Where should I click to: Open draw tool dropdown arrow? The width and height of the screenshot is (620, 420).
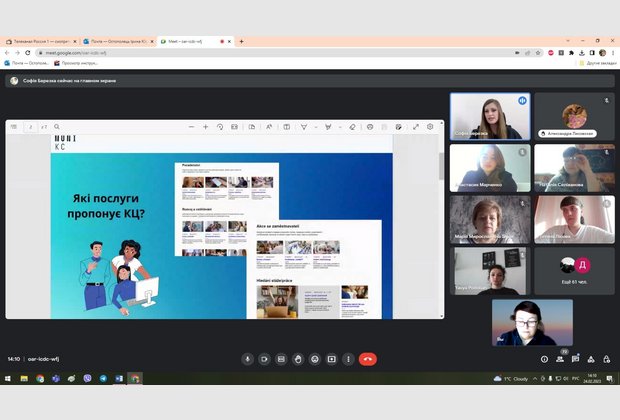coord(316,127)
